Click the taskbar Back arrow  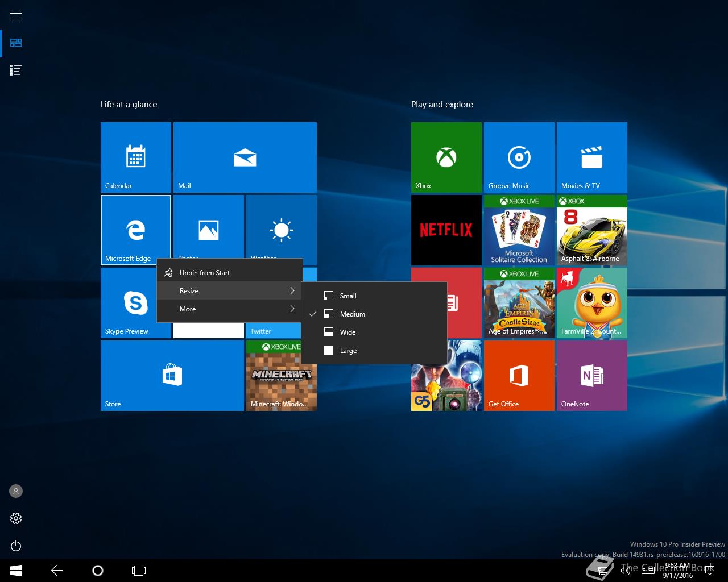click(x=57, y=571)
